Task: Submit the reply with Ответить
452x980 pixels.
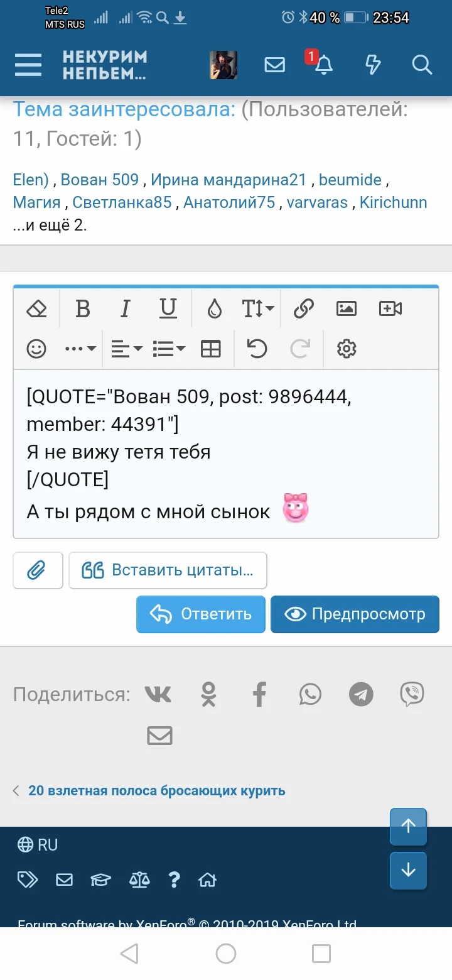Action: click(201, 614)
